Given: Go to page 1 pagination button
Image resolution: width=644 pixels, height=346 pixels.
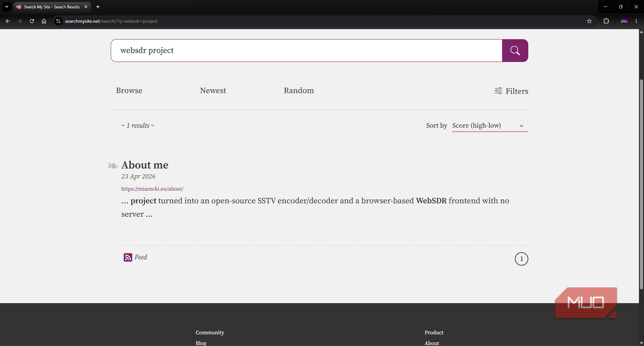Looking at the screenshot, I should (x=521, y=259).
